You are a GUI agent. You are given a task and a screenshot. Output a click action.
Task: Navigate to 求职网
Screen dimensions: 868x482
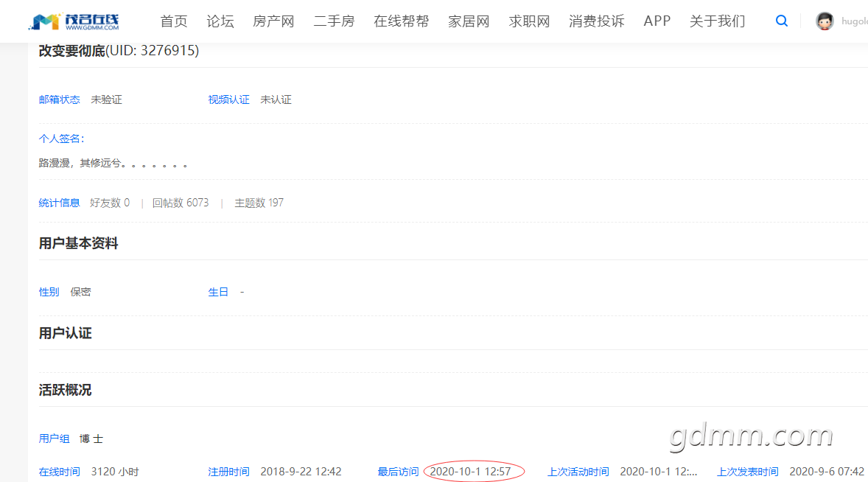[529, 21]
